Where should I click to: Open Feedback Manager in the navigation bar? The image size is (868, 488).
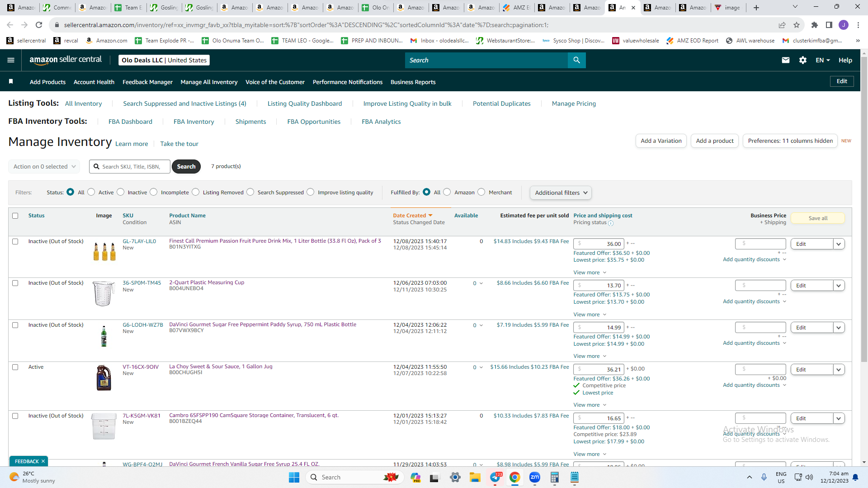[x=147, y=82]
